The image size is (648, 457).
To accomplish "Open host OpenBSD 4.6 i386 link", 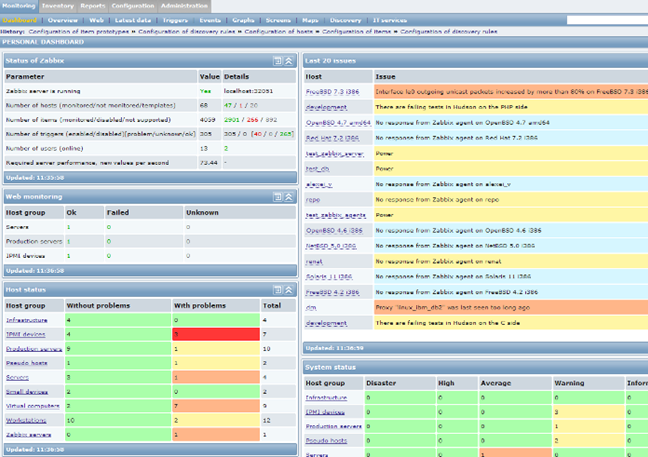I will coord(334,231).
